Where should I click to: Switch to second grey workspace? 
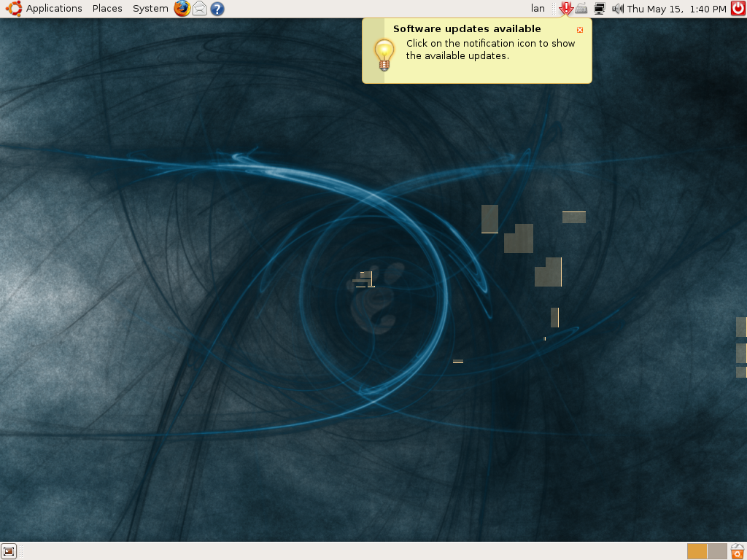717,551
